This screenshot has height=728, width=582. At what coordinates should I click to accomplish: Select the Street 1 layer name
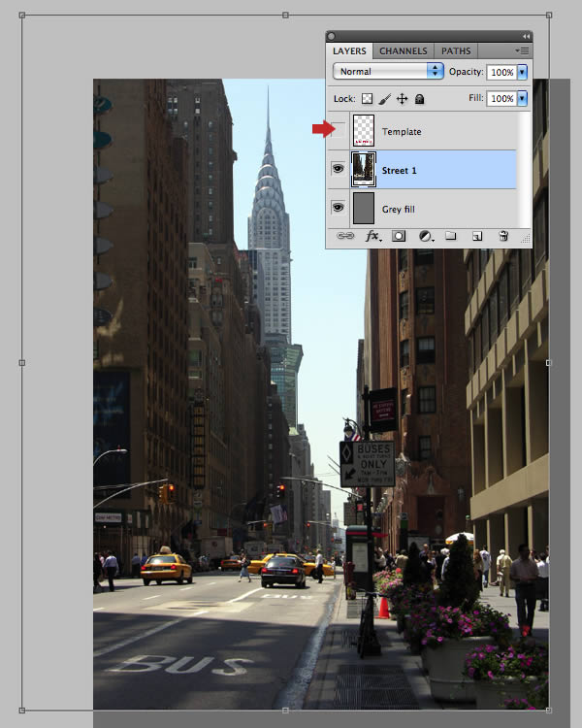coord(399,171)
